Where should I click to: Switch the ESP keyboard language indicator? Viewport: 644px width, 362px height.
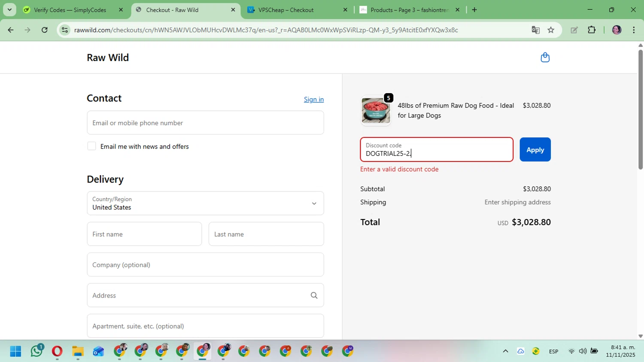coord(553,351)
